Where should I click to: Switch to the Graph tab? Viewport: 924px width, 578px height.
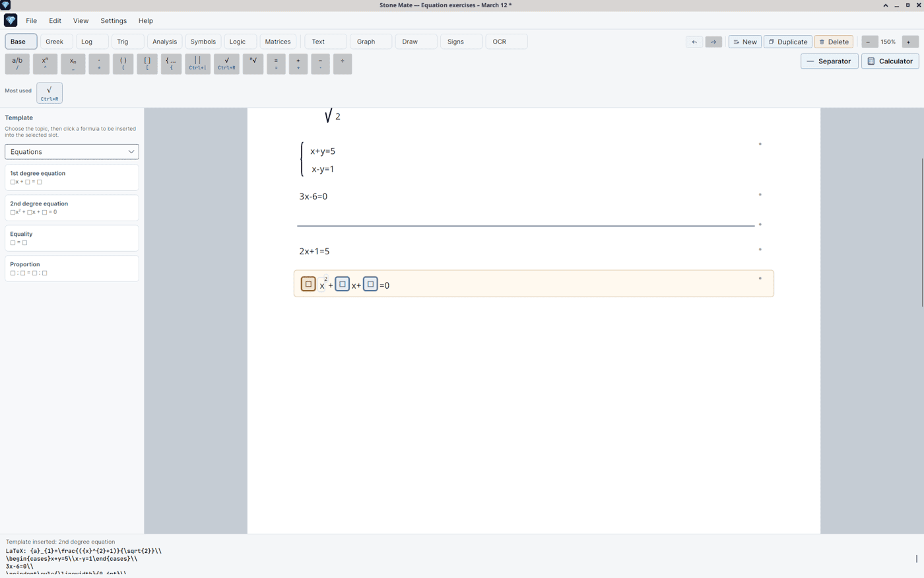click(371, 42)
